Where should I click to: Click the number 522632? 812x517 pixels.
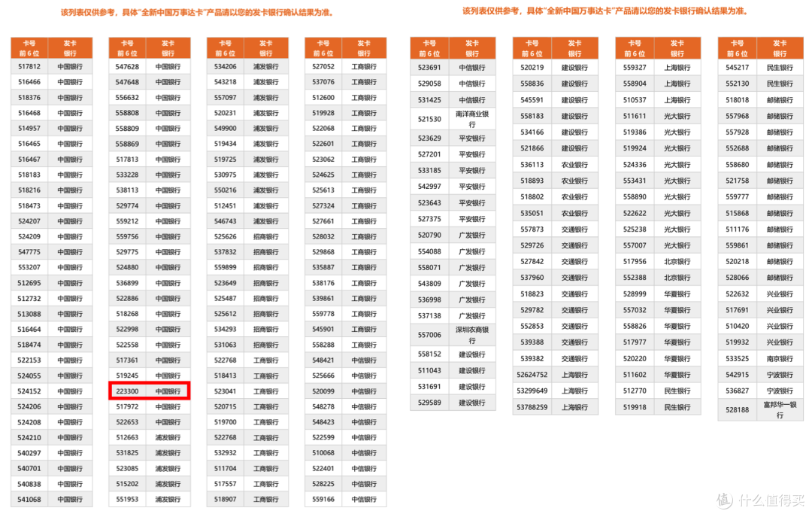click(737, 293)
